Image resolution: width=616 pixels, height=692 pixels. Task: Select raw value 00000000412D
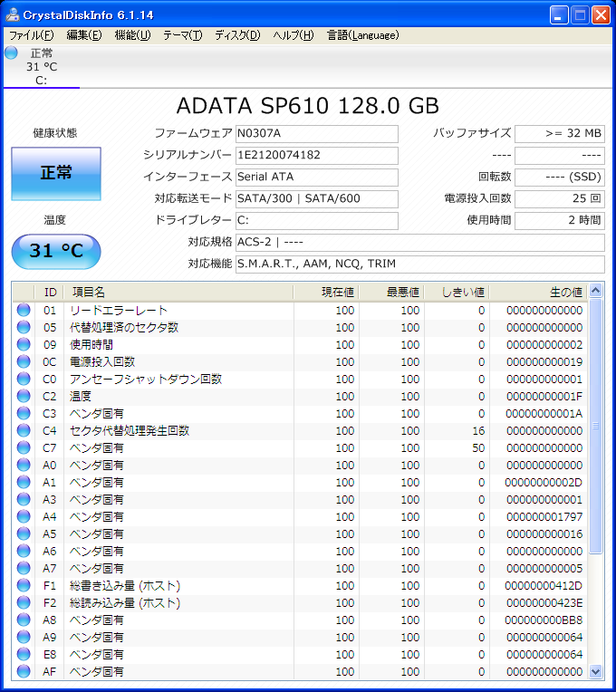pos(544,586)
